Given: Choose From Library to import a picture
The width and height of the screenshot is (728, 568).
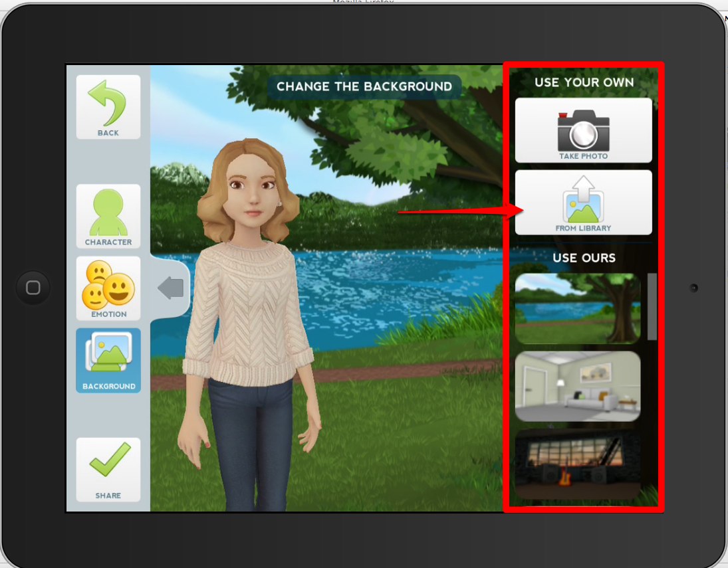Looking at the screenshot, I should (583, 202).
